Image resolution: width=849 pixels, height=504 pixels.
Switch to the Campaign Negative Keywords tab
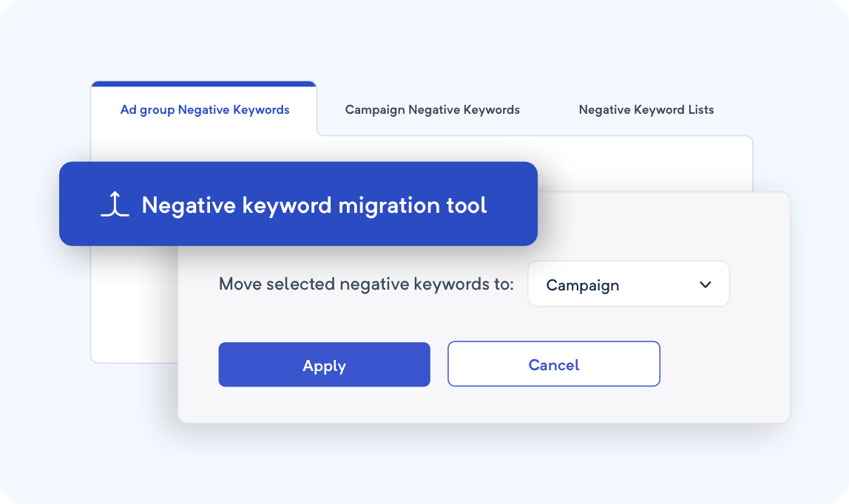[432, 109]
